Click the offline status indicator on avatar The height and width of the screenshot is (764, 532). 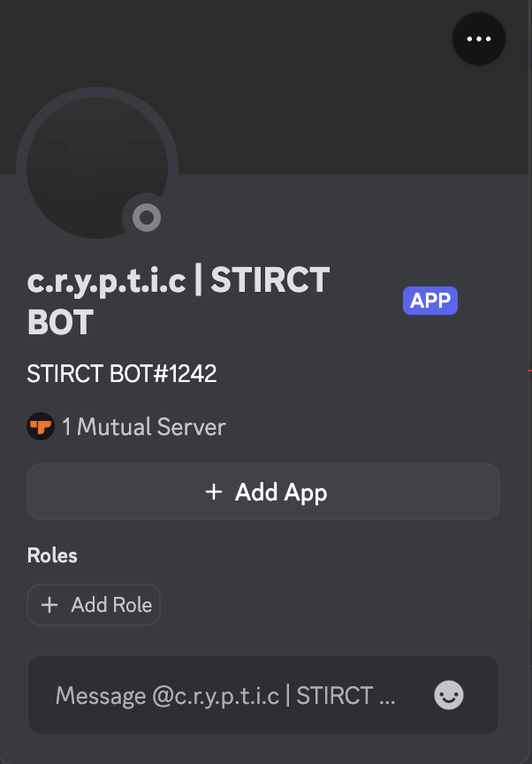(147, 218)
